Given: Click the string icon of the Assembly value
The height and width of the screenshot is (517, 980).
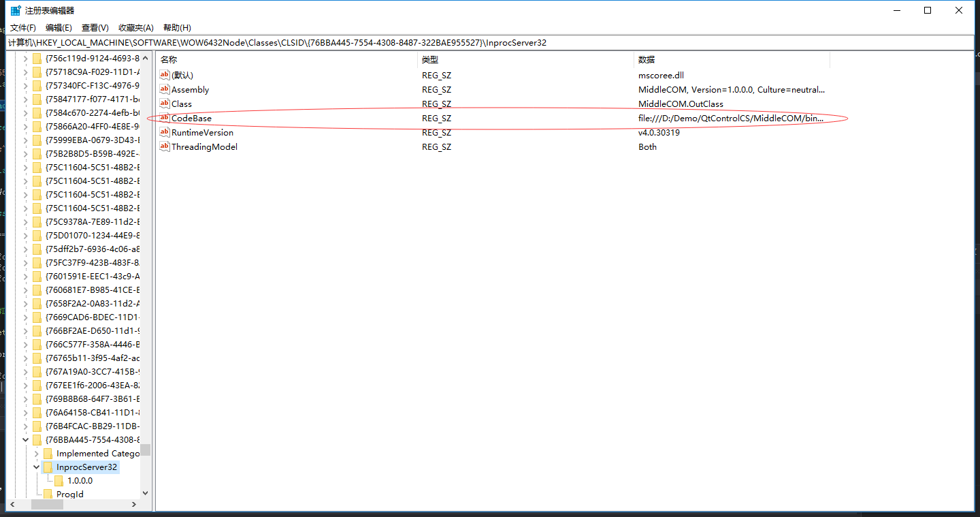Looking at the screenshot, I should pyautogui.click(x=164, y=89).
